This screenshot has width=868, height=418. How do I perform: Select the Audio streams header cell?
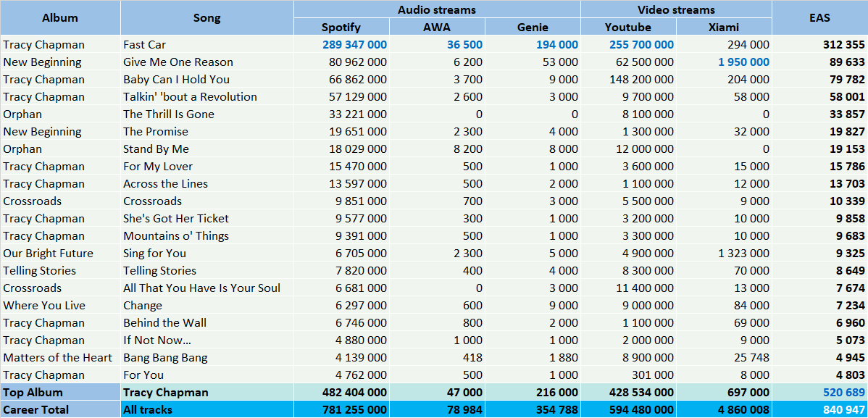point(438,9)
